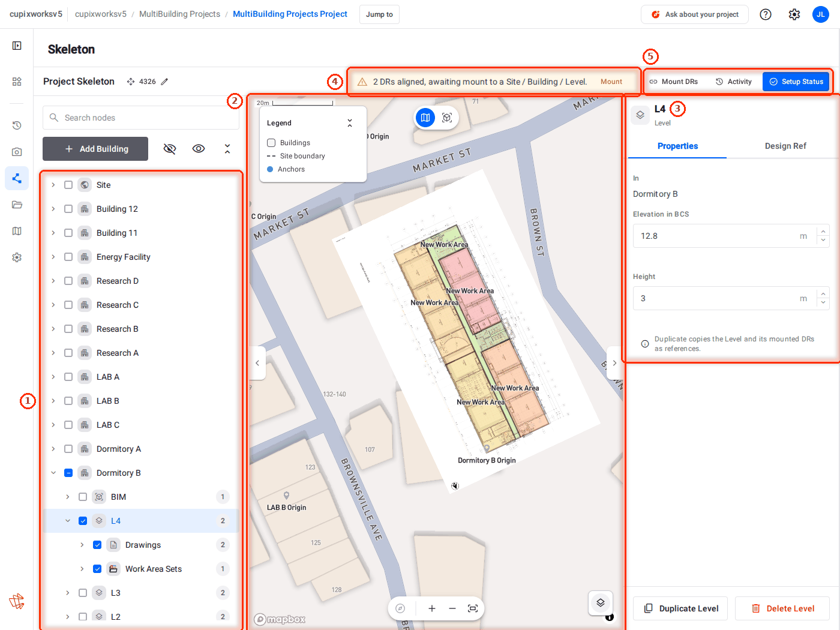This screenshot has height=630, width=840.
Task: Switch to the Design Ref tab
Action: (785, 146)
